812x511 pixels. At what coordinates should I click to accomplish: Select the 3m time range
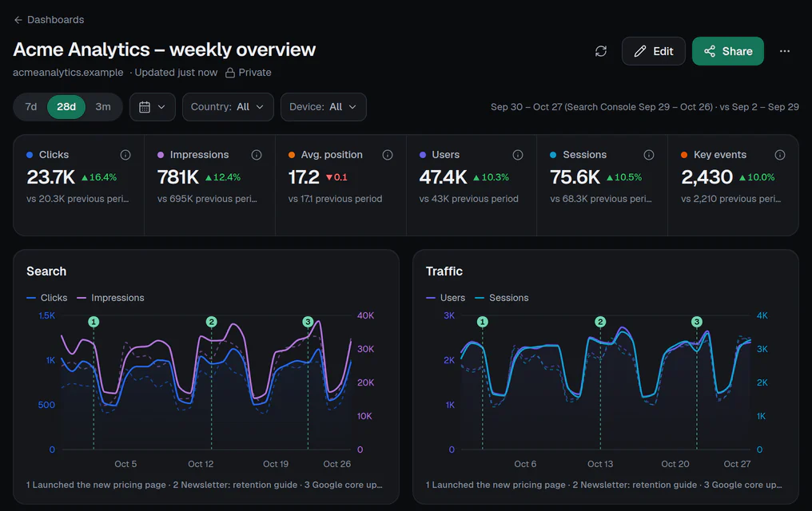pyautogui.click(x=102, y=107)
